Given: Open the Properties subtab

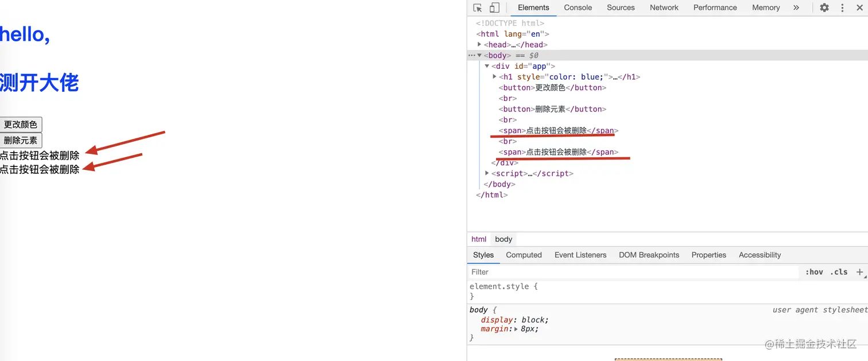Looking at the screenshot, I should (708, 255).
